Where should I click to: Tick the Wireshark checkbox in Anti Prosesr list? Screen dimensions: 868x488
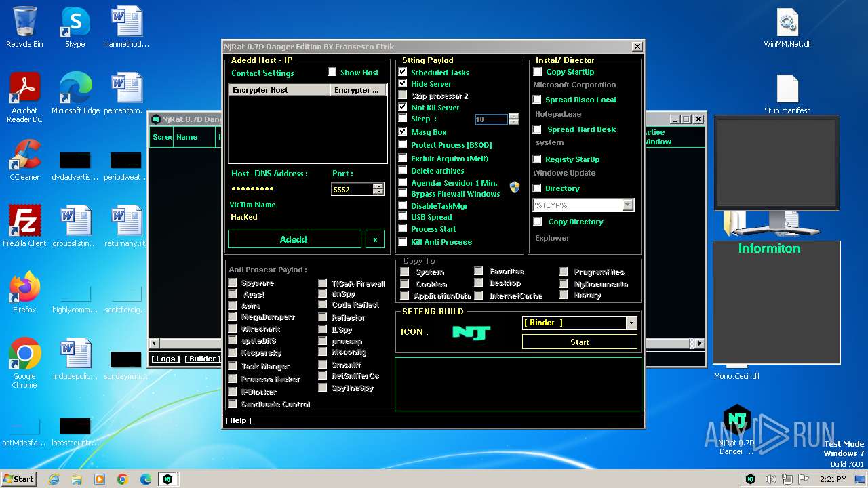pos(233,329)
